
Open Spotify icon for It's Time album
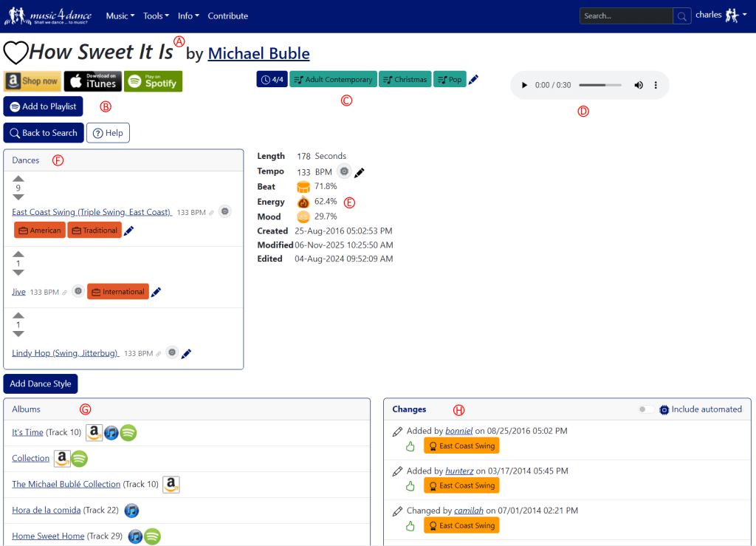(128, 433)
